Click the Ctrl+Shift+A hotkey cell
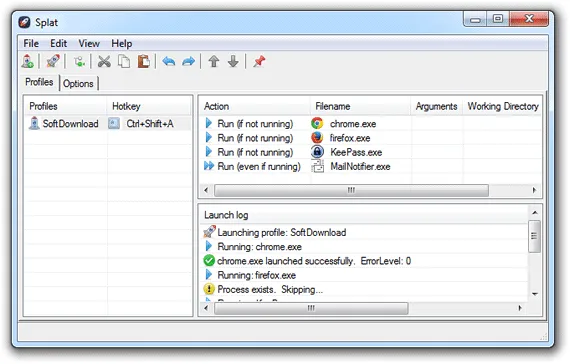Viewport: 570px width, 364px height. 150,124
